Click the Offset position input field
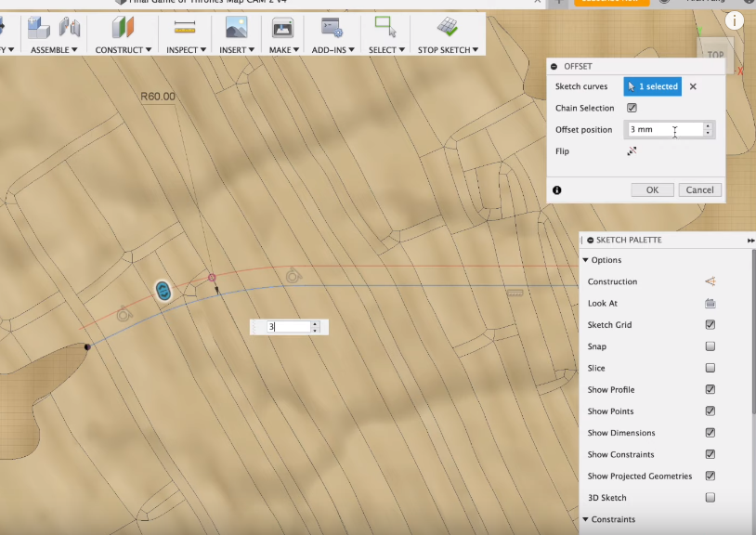The image size is (756, 535). pos(665,130)
